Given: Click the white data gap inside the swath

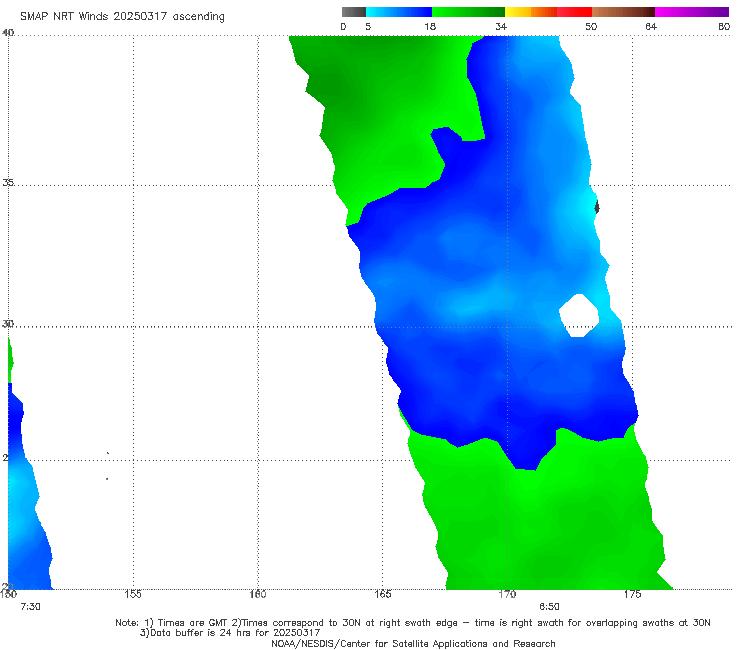Looking at the screenshot, I should pyautogui.click(x=579, y=315).
